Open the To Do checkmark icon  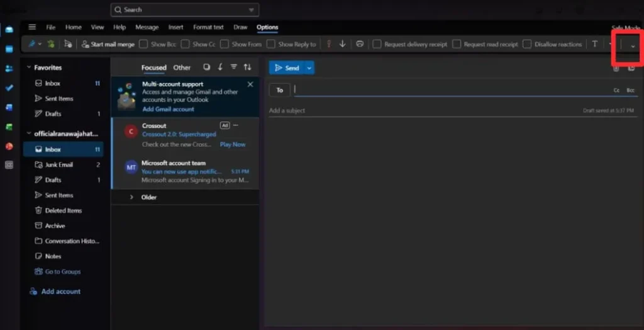9,88
